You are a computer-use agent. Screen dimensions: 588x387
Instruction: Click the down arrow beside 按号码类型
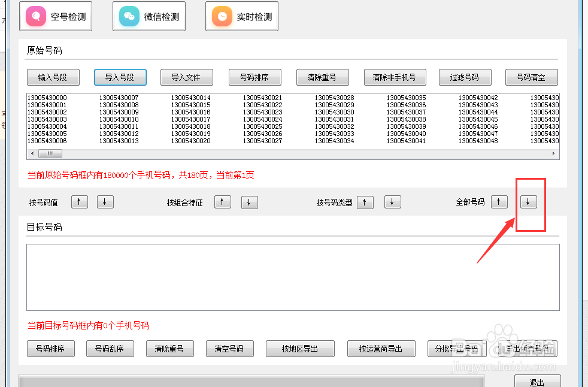(392, 202)
